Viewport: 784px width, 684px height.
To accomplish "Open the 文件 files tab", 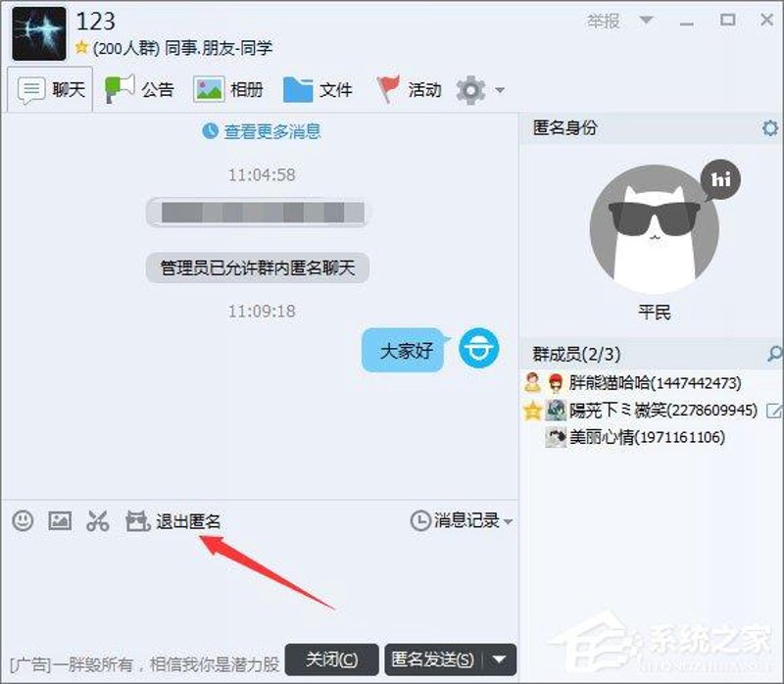I will tap(318, 90).
